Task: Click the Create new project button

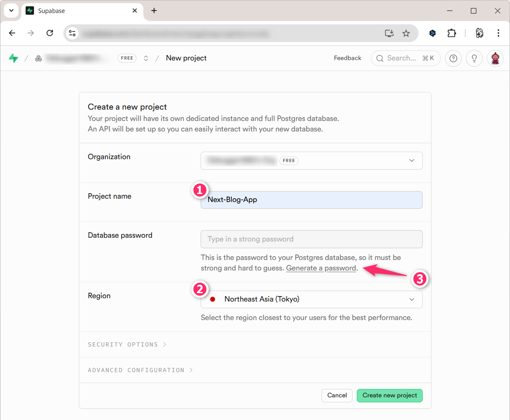Action: (390, 395)
